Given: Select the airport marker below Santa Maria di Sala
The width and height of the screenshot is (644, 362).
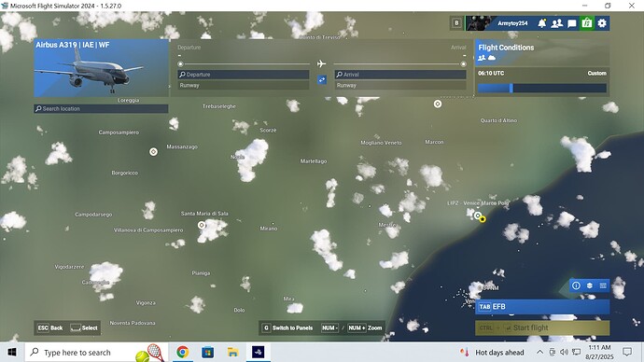Looking at the screenshot, I should pos(202,225).
